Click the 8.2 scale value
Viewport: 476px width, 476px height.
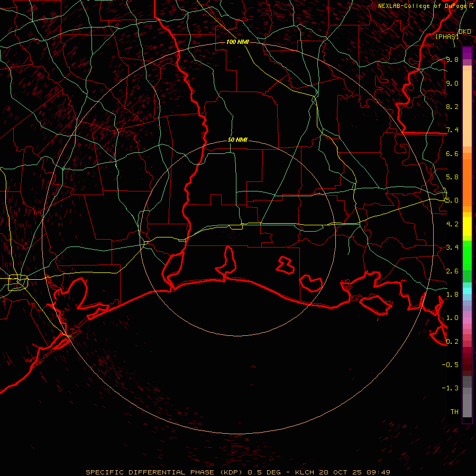[x=452, y=106]
